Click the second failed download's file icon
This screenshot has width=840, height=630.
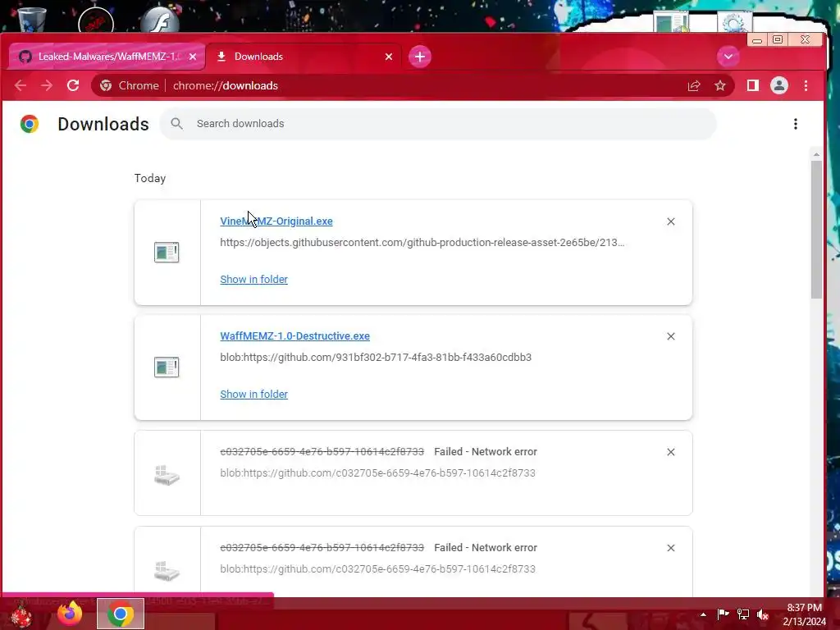(x=167, y=571)
